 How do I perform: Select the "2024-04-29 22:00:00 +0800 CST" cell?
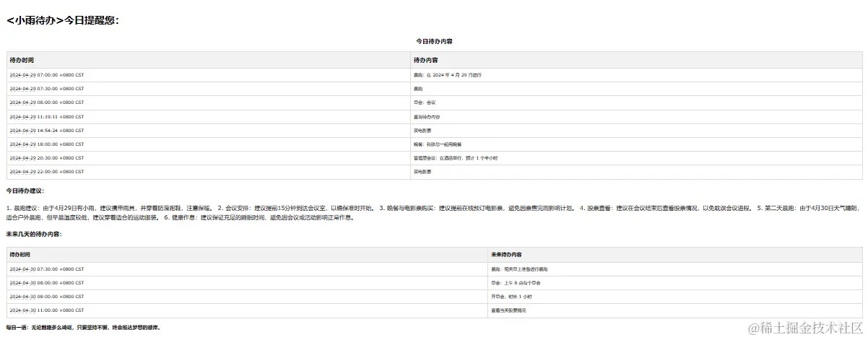coord(208,172)
